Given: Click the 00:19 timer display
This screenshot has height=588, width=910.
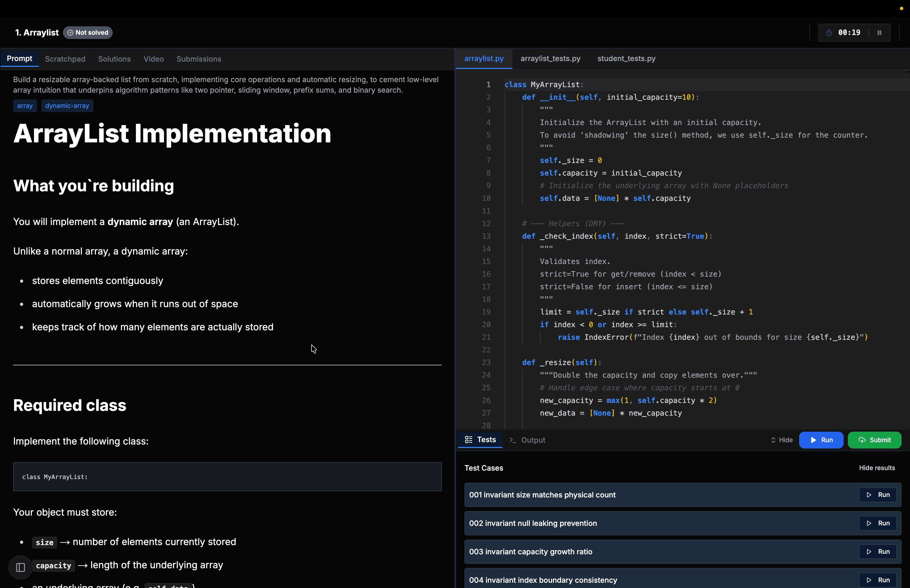Looking at the screenshot, I should 849,33.
